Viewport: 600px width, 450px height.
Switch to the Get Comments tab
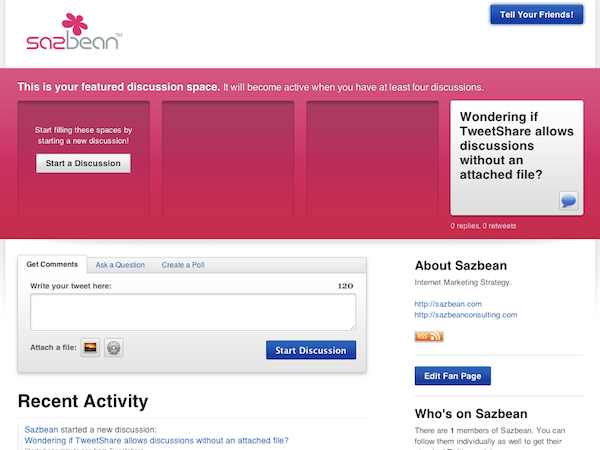pyautogui.click(x=52, y=265)
